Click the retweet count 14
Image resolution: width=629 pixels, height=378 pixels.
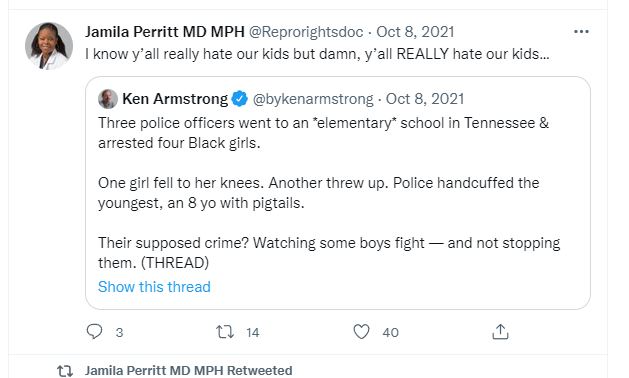pos(252,332)
